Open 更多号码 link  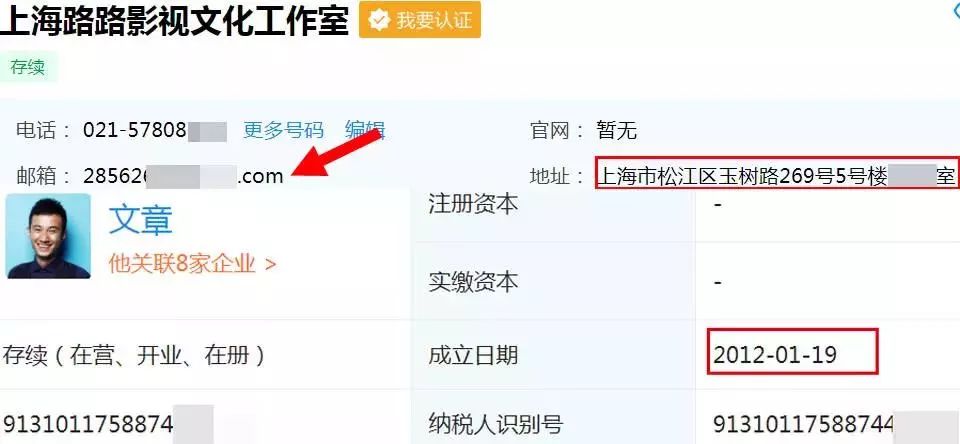pos(283,130)
